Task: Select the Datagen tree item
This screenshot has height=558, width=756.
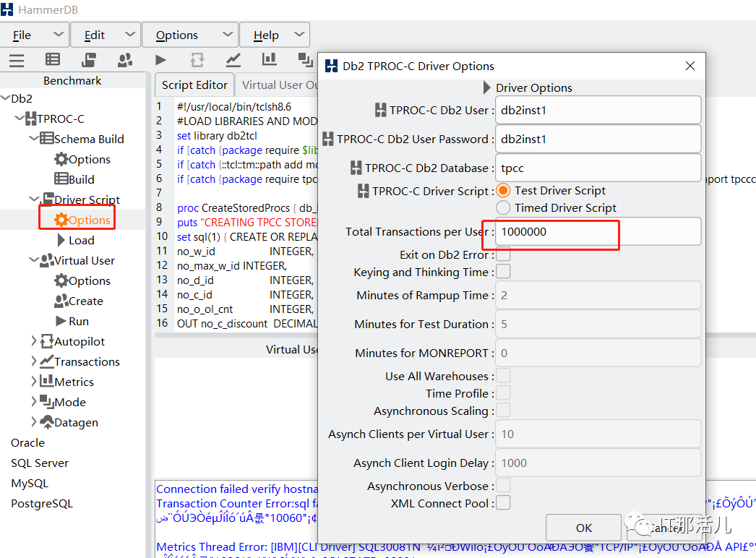Action: (x=69, y=423)
